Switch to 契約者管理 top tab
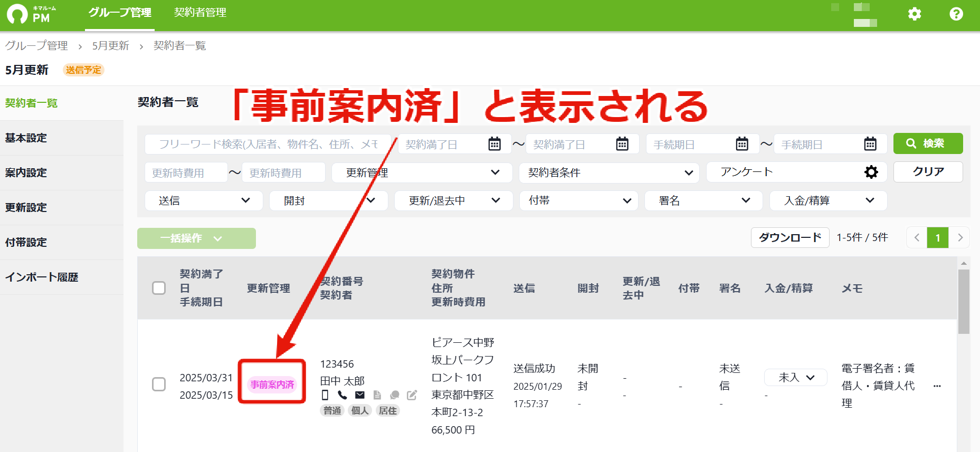 click(200, 13)
